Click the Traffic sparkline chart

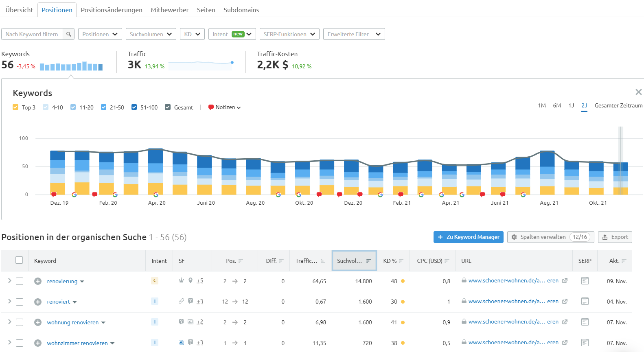[x=201, y=65]
